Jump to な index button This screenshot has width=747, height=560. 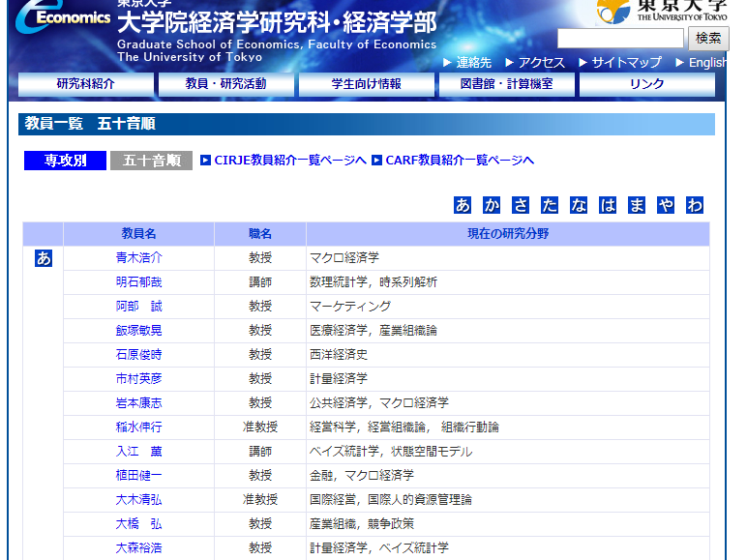579,205
